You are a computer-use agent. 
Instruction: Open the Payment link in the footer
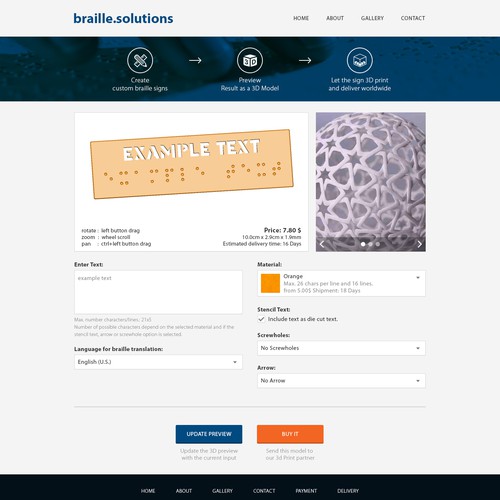pyautogui.click(x=306, y=491)
